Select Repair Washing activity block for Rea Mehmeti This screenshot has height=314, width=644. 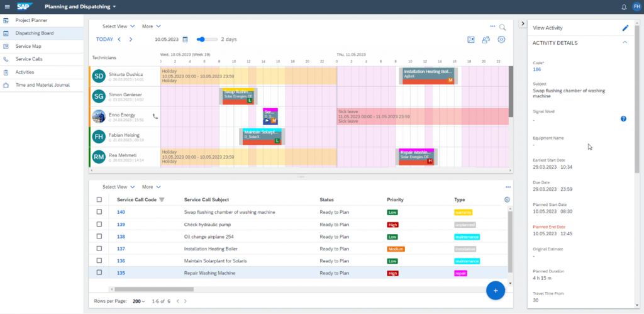tap(417, 157)
